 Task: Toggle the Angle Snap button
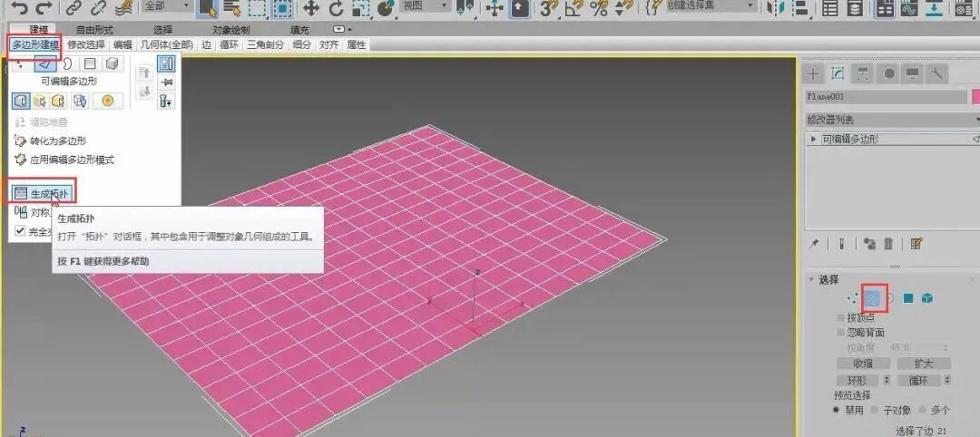573,7
